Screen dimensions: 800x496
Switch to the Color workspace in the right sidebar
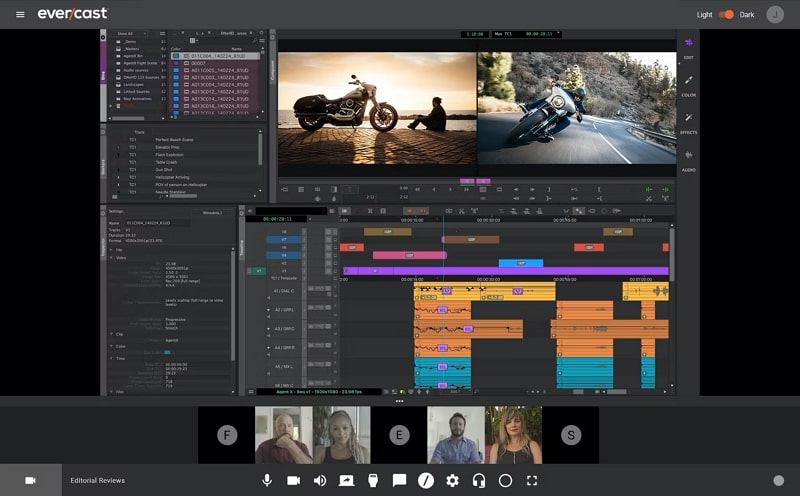point(688,86)
